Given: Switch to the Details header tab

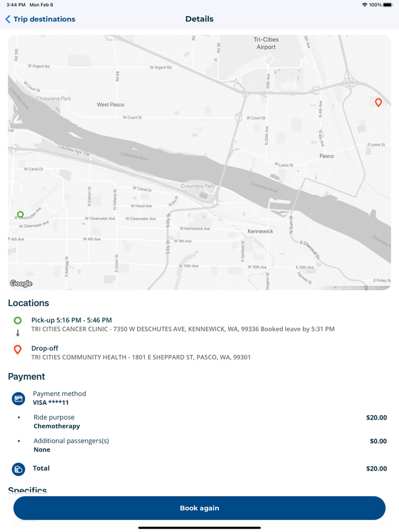Looking at the screenshot, I should [199, 19].
